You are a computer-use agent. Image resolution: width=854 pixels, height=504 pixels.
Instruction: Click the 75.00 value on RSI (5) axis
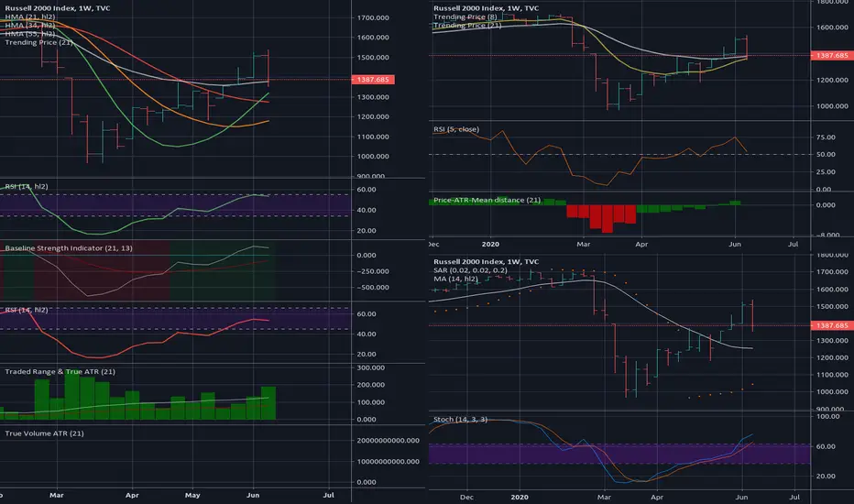pyautogui.click(x=826, y=137)
